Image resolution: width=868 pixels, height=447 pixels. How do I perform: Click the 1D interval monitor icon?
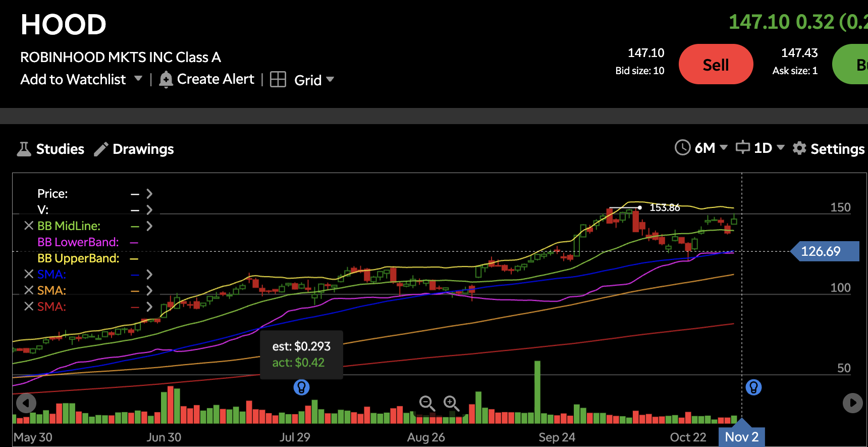click(x=743, y=147)
